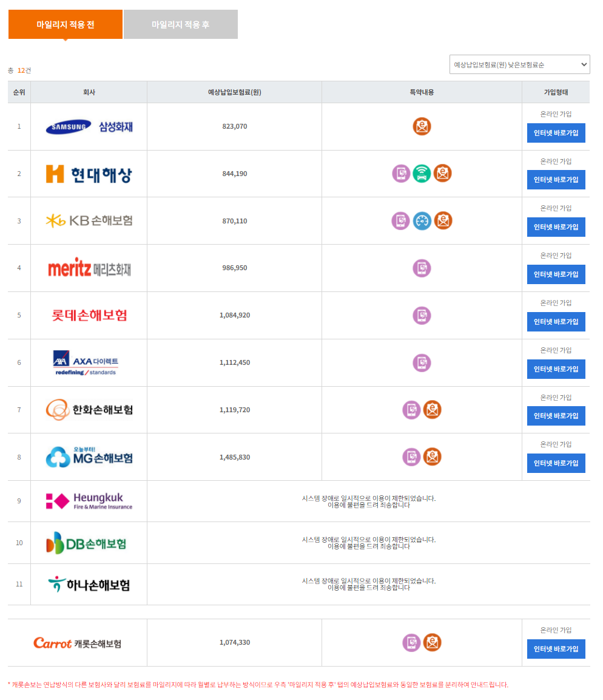Click purple mobile icon in 한화손해보험 row

(412, 410)
